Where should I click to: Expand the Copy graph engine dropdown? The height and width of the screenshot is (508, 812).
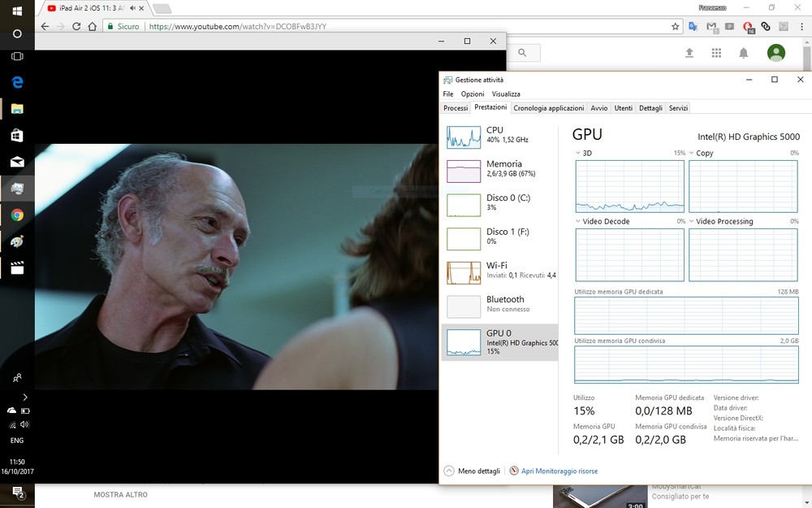pos(692,153)
